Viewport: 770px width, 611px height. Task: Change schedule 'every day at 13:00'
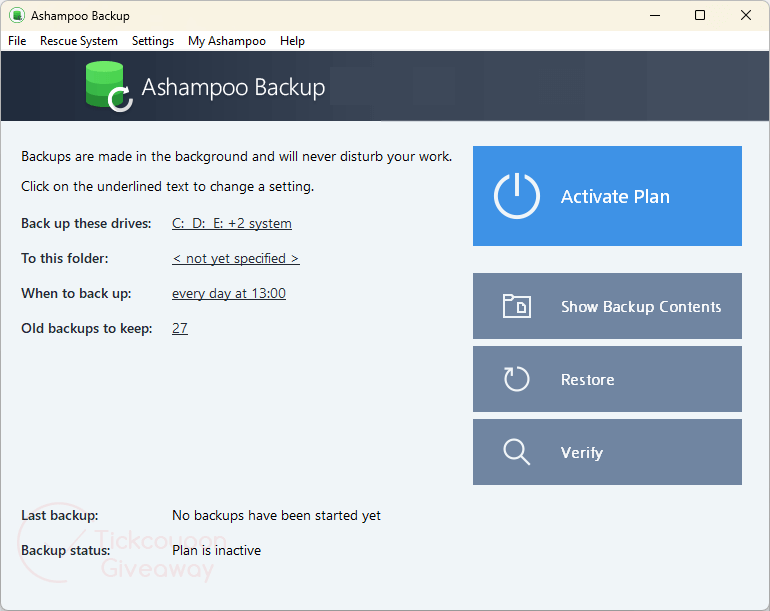point(229,293)
